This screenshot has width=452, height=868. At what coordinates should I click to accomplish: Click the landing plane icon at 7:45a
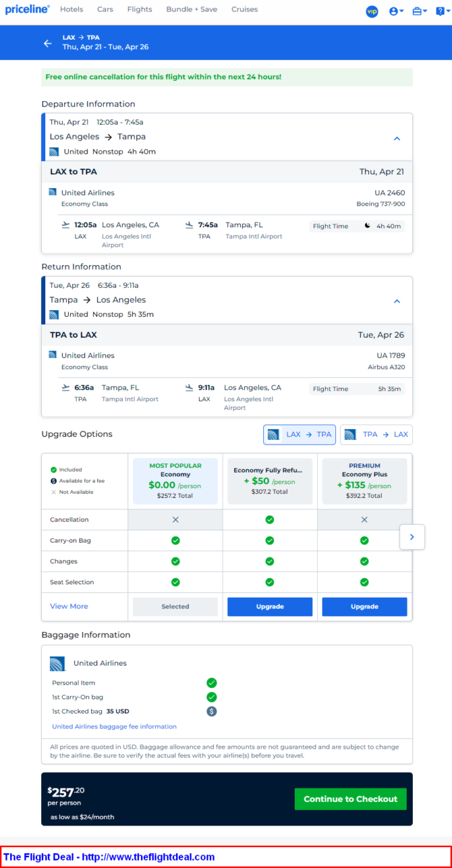(189, 225)
